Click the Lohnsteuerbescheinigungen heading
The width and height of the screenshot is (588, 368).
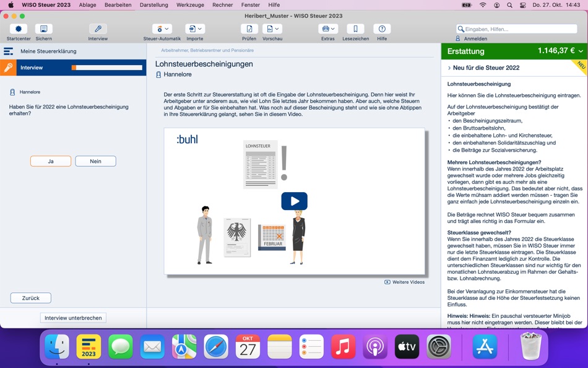coord(204,64)
